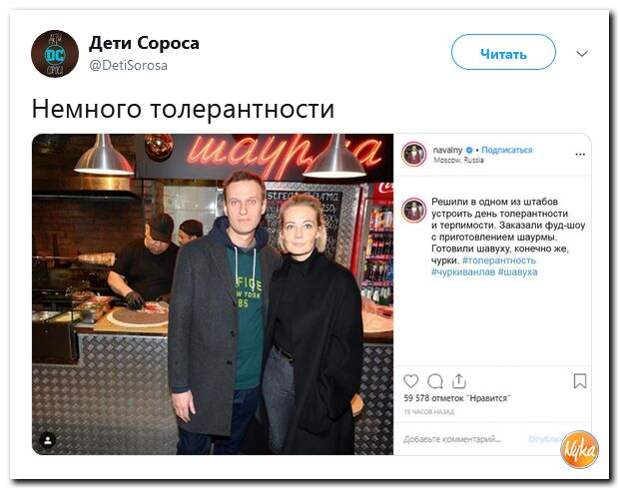Expand tweet options chevron
620x490 pixels.
582,53
